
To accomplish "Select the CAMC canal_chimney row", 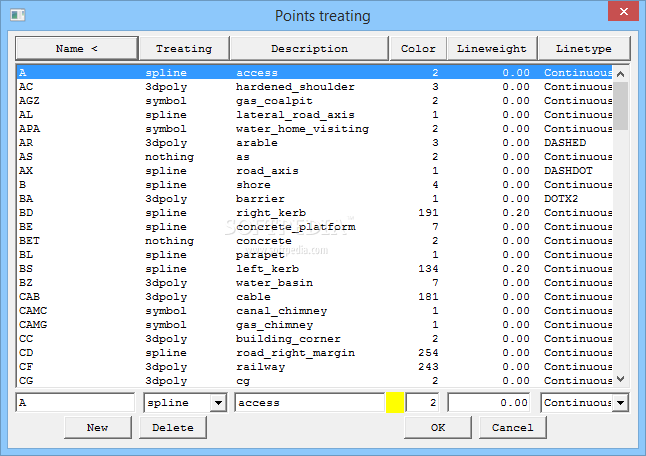I will 315,311.
